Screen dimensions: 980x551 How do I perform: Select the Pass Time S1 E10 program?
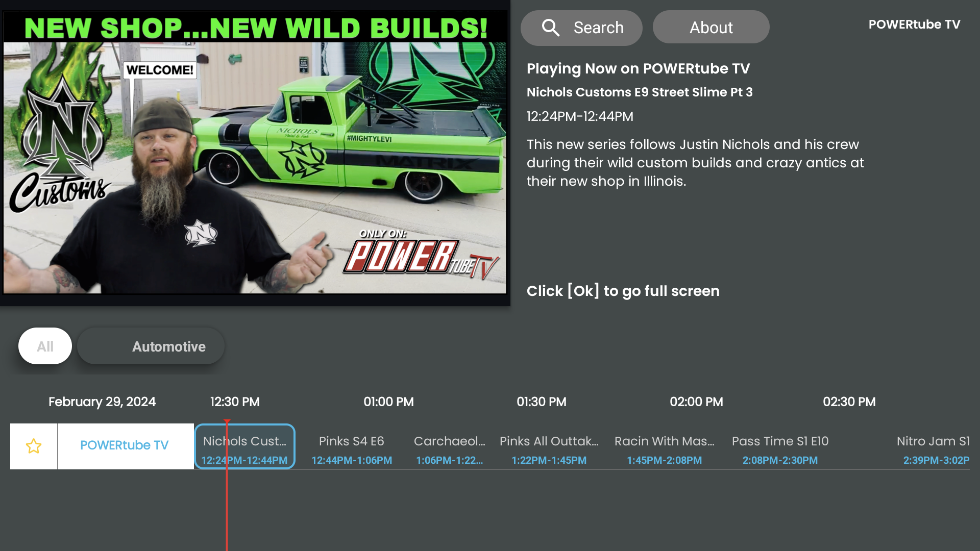[780, 446]
